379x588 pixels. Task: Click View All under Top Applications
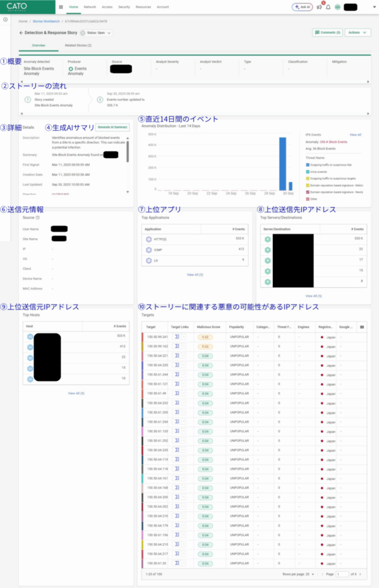pos(195,275)
